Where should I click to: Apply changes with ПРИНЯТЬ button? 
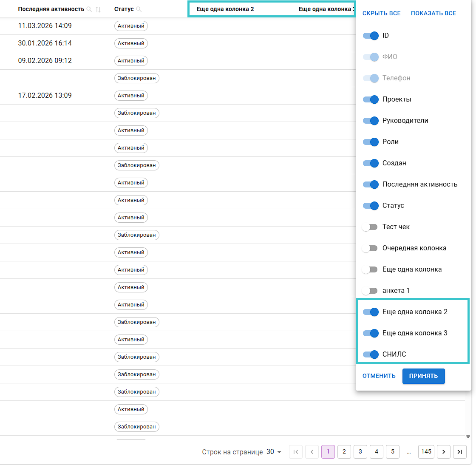pyautogui.click(x=423, y=376)
